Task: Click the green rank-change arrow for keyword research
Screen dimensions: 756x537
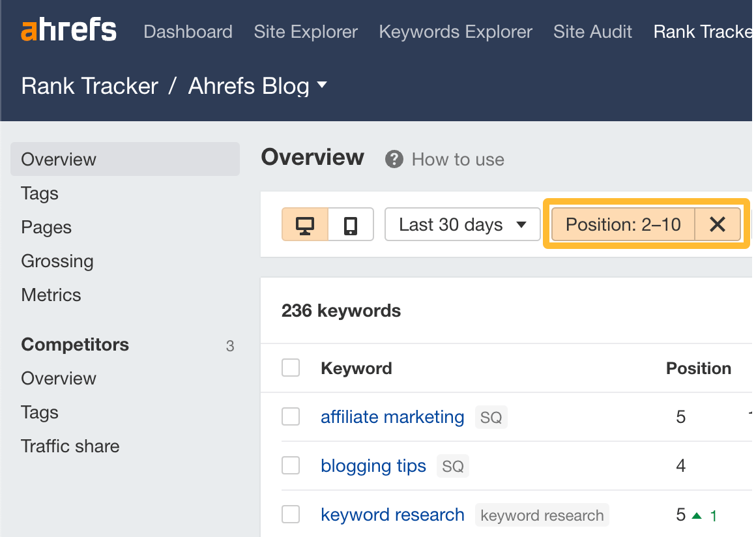Action: point(696,514)
